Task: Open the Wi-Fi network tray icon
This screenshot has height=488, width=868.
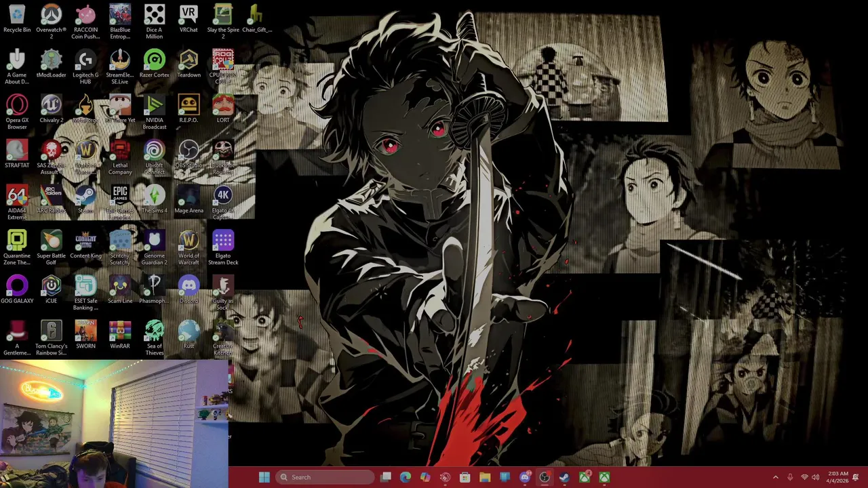Action: [x=804, y=477]
